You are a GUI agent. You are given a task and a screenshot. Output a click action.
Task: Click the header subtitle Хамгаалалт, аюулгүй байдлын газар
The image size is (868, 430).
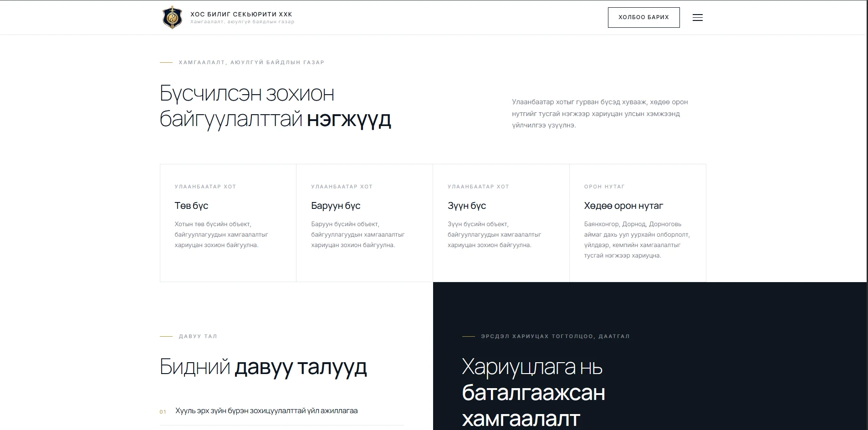tap(242, 22)
